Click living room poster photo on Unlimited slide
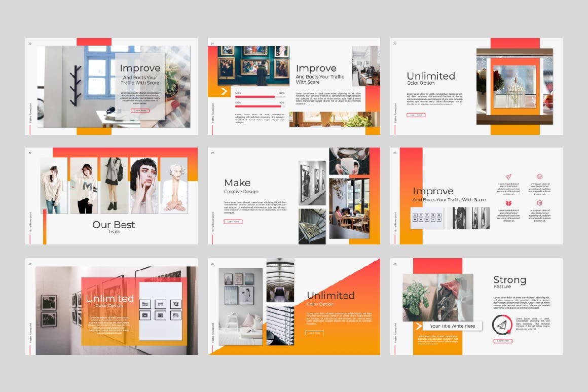The image size is (588, 392). click(241, 306)
